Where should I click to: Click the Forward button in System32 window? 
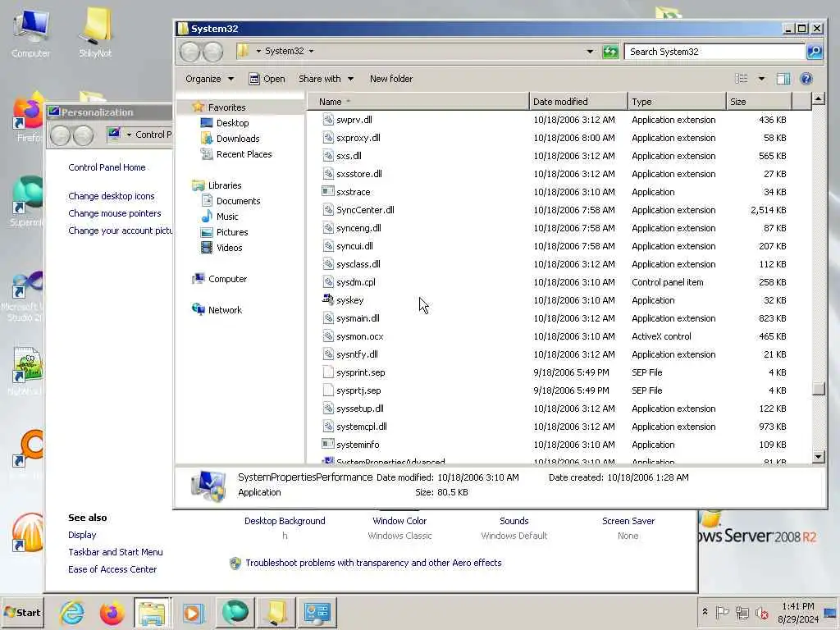(x=212, y=52)
